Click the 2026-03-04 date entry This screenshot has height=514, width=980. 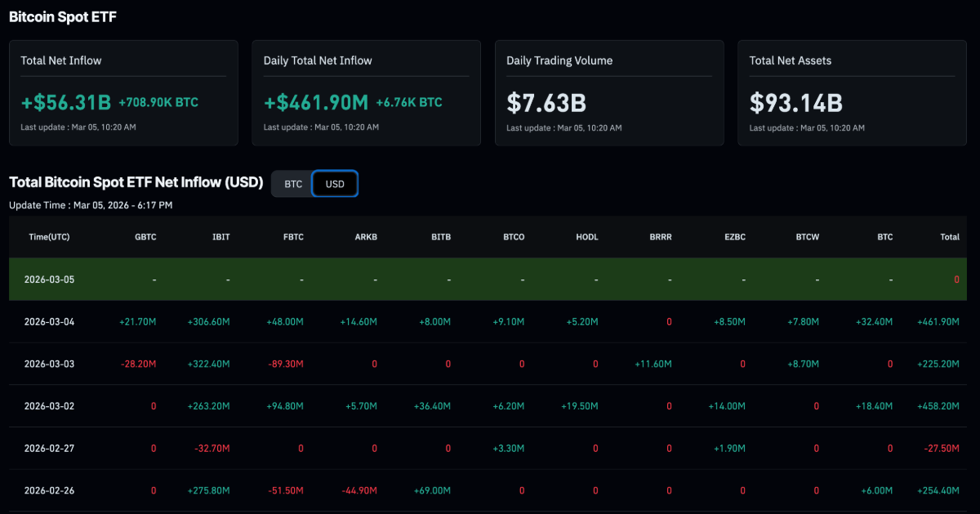pyautogui.click(x=54, y=321)
